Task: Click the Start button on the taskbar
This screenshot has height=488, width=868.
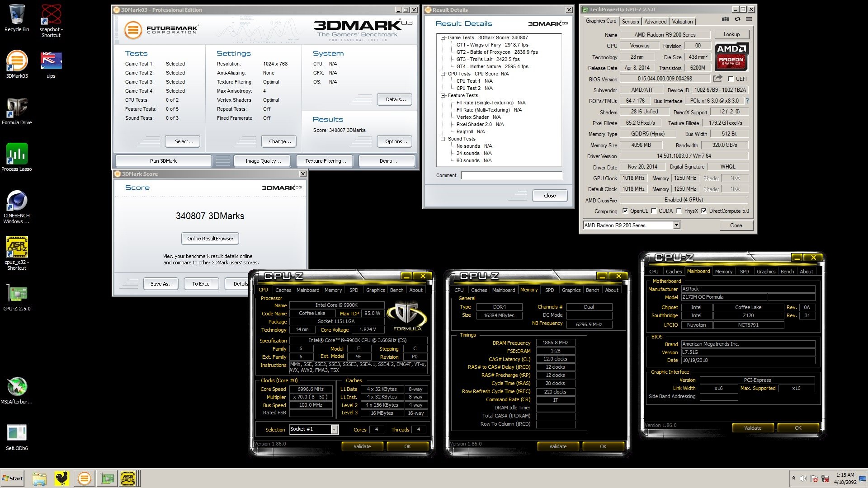Action: pyautogui.click(x=12, y=479)
